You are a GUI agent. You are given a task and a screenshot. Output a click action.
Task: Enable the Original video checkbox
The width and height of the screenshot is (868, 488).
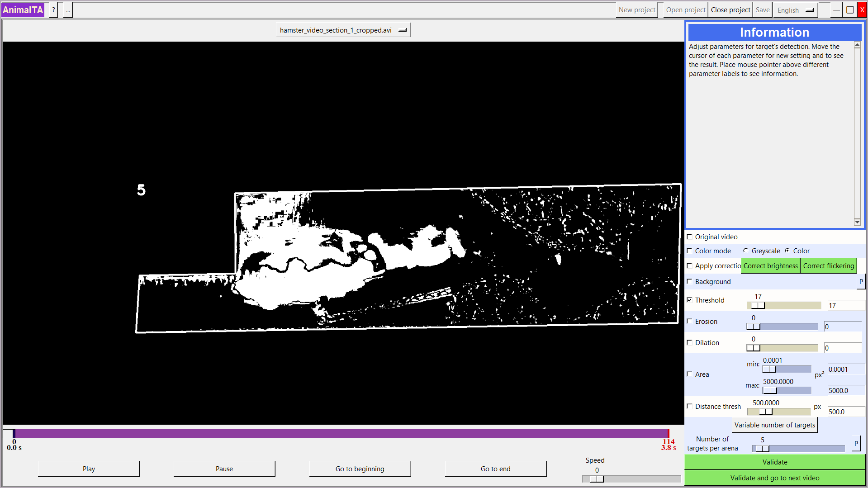click(690, 237)
